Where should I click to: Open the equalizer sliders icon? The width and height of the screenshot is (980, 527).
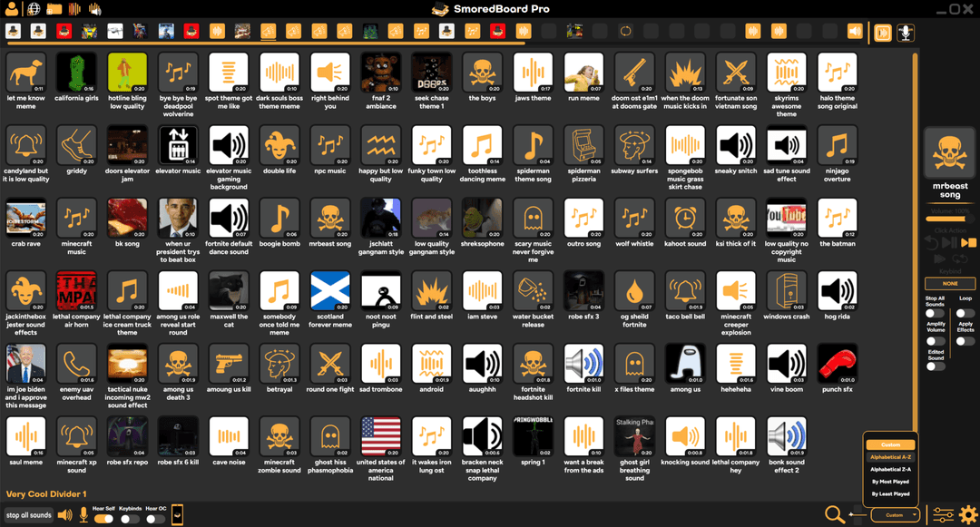pos(943,514)
